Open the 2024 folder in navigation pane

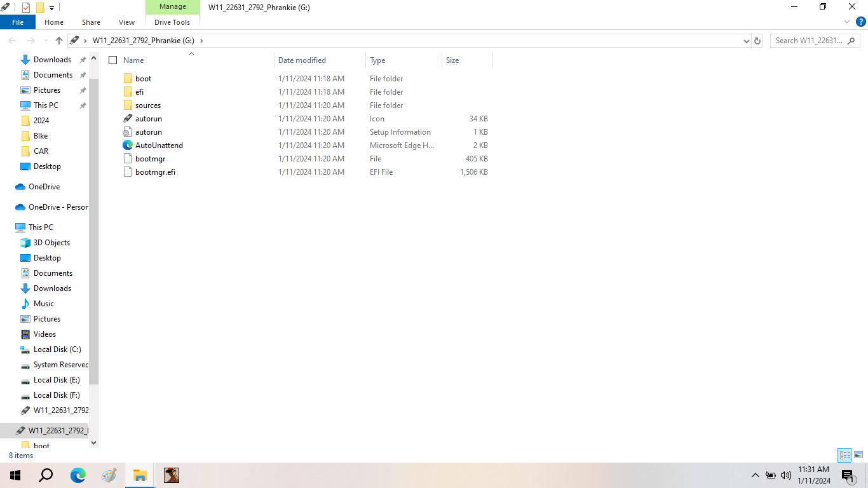(x=41, y=121)
